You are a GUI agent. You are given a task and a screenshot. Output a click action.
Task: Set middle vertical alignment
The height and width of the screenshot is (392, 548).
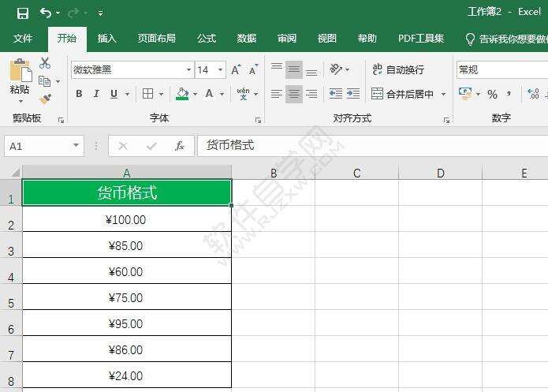(x=294, y=69)
